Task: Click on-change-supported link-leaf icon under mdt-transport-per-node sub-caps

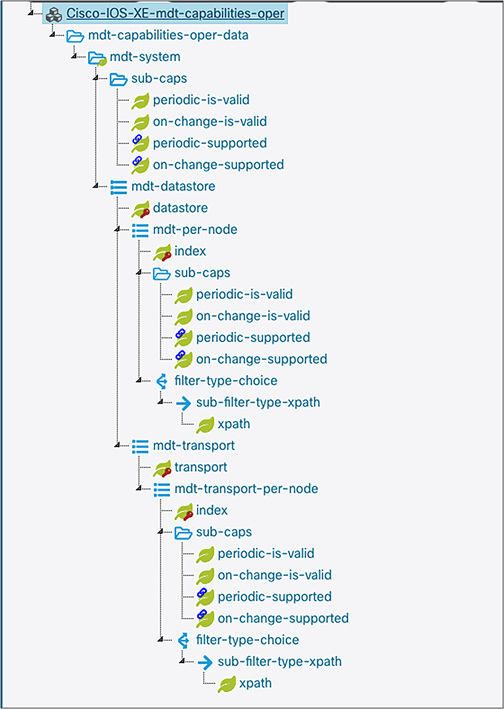Action: 205,619
